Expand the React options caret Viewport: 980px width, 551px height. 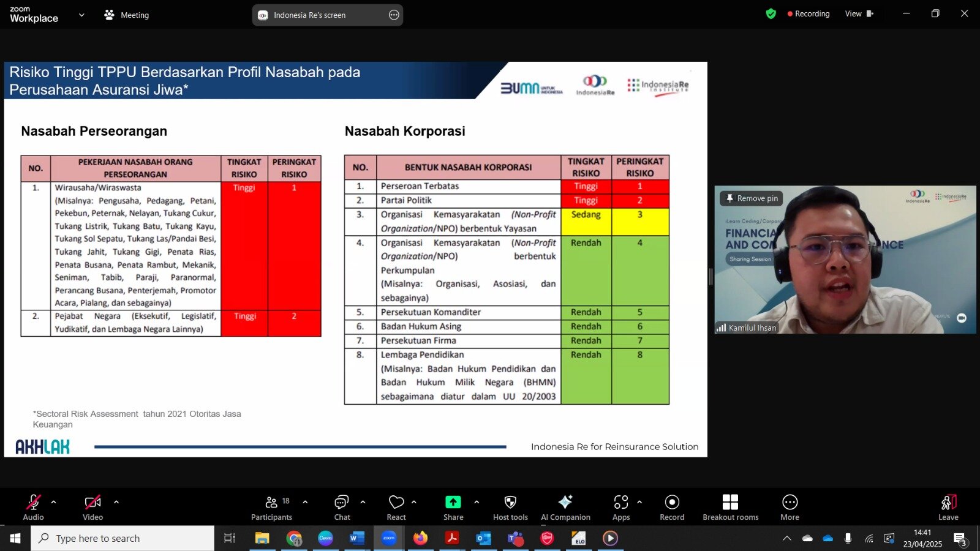click(x=414, y=502)
